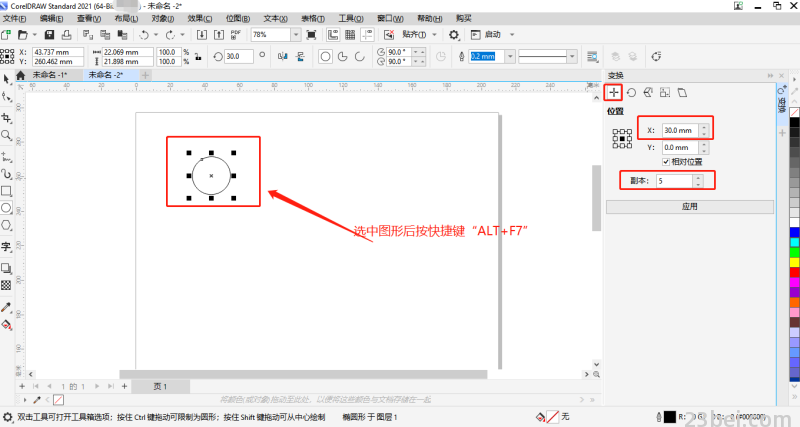The height and width of the screenshot is (427, 800).
Task: Click the Print icon
Action: pyautogui.click(x=66, y=35)
